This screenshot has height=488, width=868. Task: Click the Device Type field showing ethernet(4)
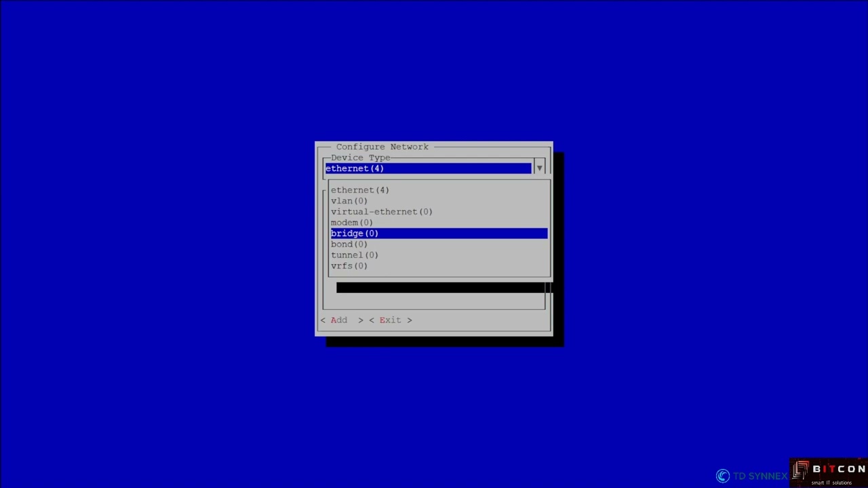click(429, 168)
